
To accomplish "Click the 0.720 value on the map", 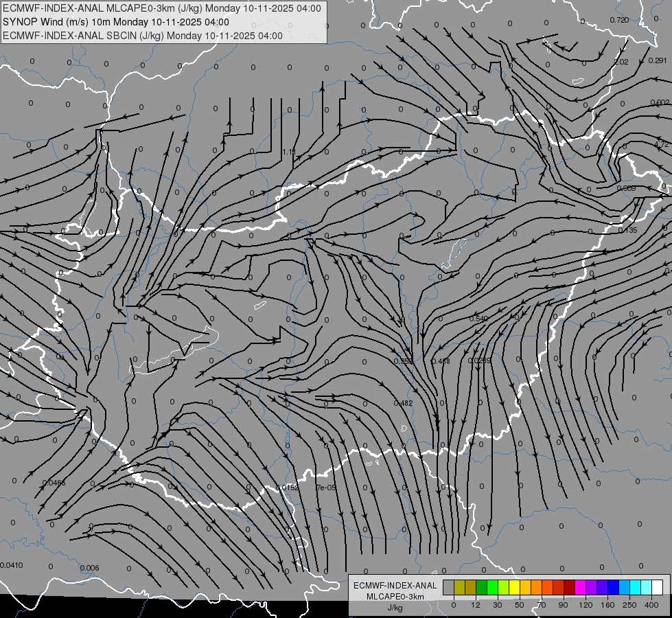I will pyautogui.click(x=619, y=20).
